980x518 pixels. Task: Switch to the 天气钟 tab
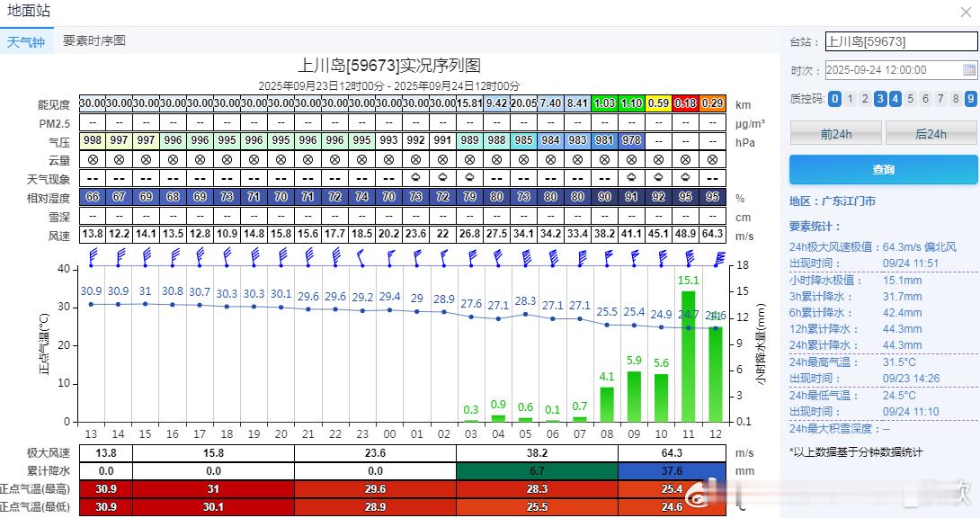click(x=26, y=41)
